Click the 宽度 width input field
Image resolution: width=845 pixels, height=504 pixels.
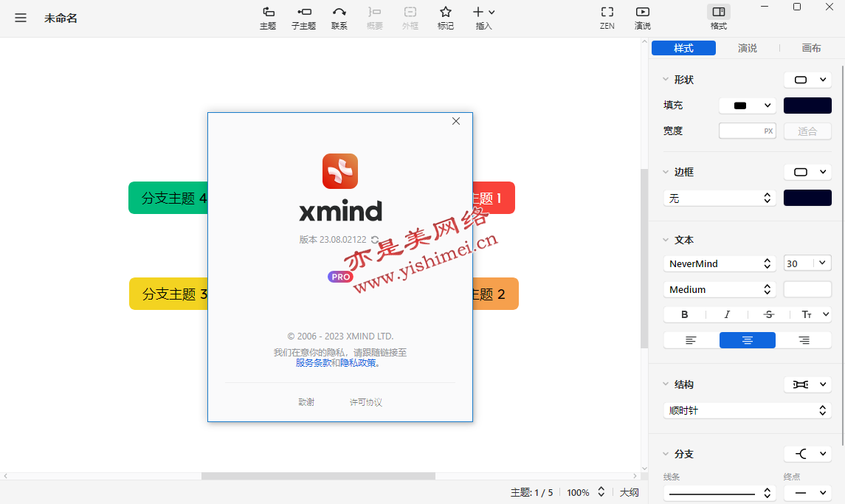748,131
